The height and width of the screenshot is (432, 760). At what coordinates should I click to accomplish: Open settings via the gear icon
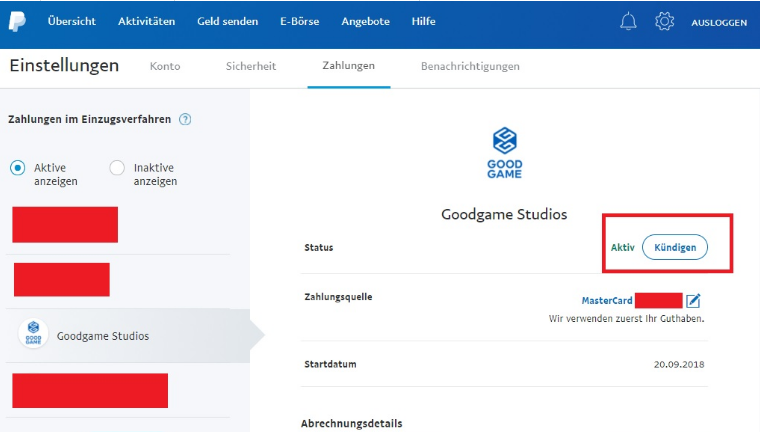pos(664,21)
